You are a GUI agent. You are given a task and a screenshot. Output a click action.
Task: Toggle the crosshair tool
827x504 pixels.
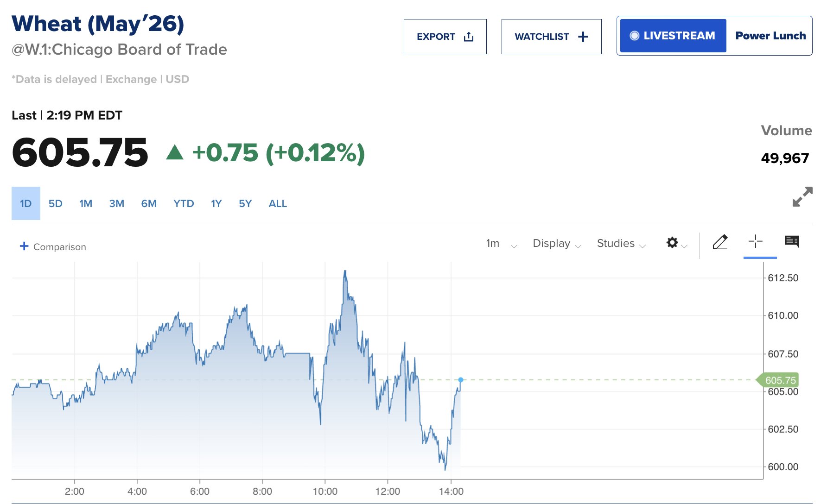tap(755, 241)
